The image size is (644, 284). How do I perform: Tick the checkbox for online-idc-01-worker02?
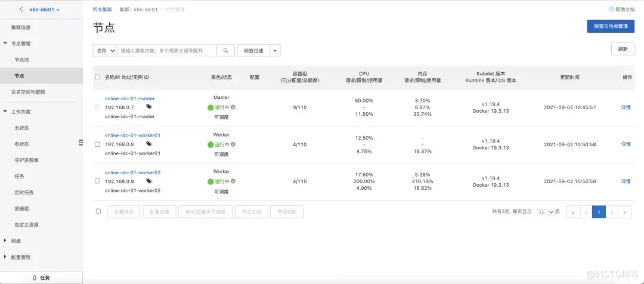97,181
